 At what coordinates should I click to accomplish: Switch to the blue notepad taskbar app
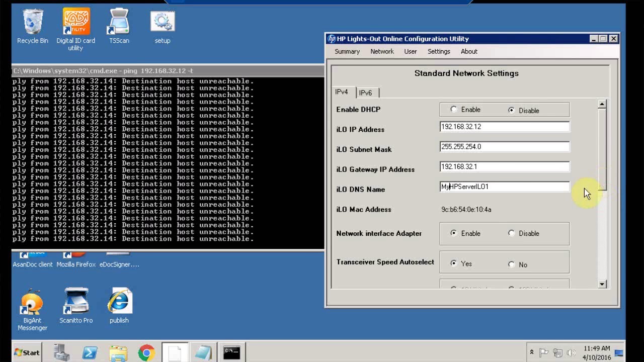(203, 352)
